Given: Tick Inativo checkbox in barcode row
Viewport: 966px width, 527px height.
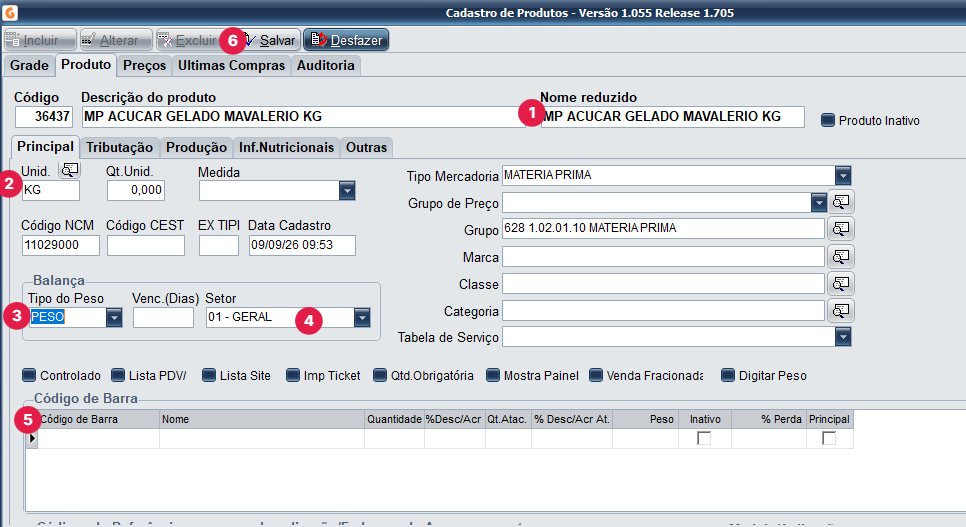Looking at the screenshot, I should 704,438.
